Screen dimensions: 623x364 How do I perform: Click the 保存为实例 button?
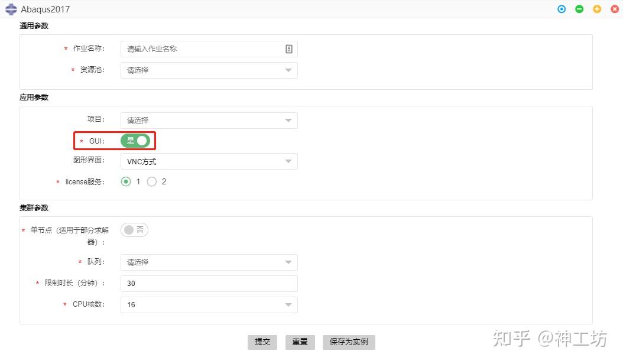pyautogui.click(x=349, y=342)
